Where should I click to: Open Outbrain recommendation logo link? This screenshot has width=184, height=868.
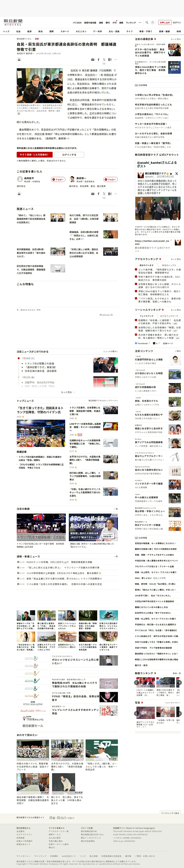106,315
